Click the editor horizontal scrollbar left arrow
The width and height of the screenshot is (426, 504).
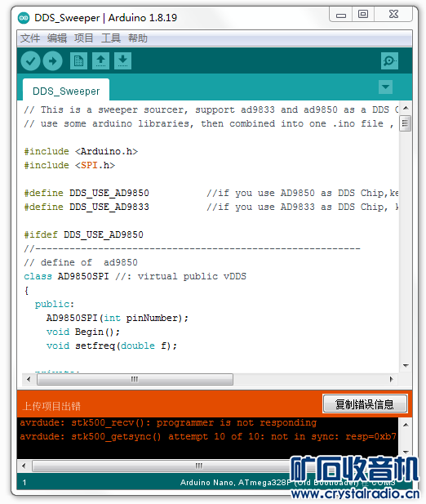pos(29,379)
